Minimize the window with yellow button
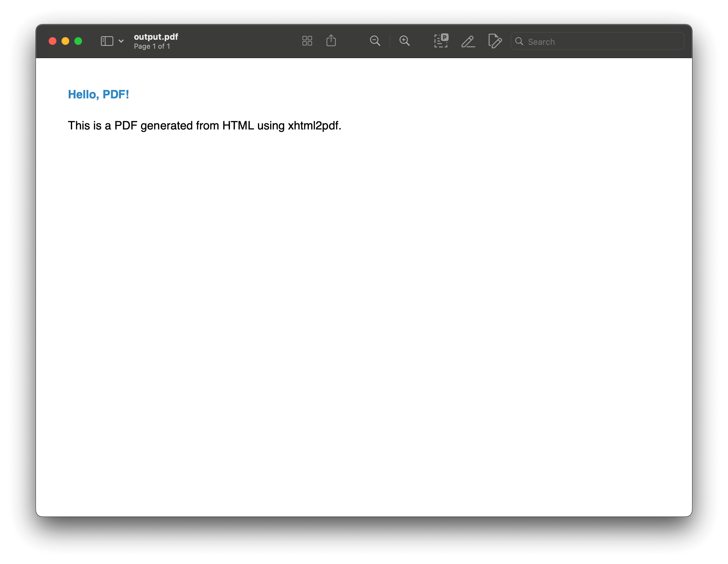The width and height of the screenshot is (728, 564). (x=65, y=41)
